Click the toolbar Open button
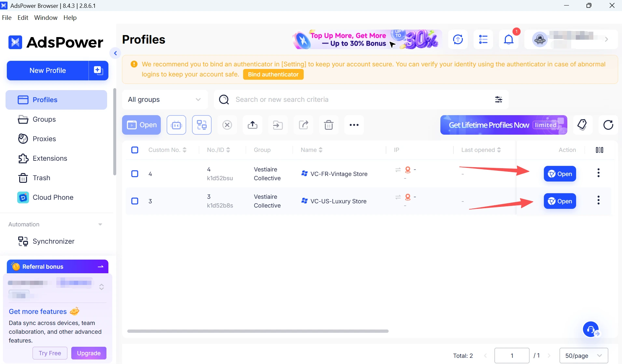 coord(142,125)
